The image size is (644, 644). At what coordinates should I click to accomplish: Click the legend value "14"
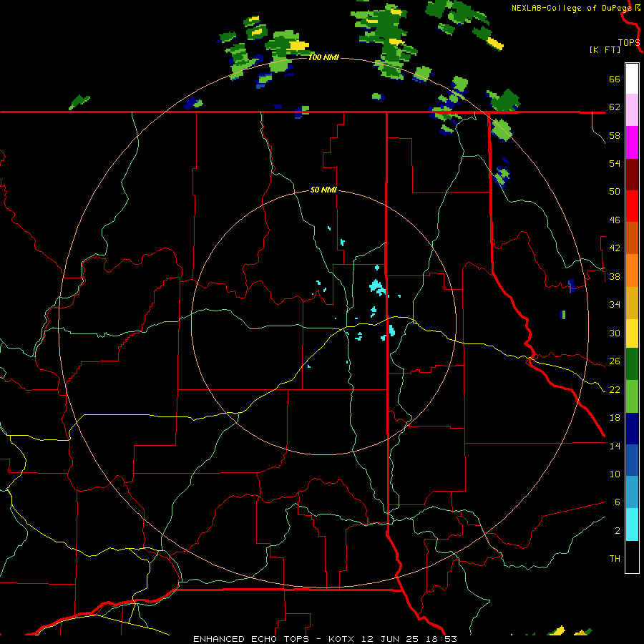tap(615, 446)
